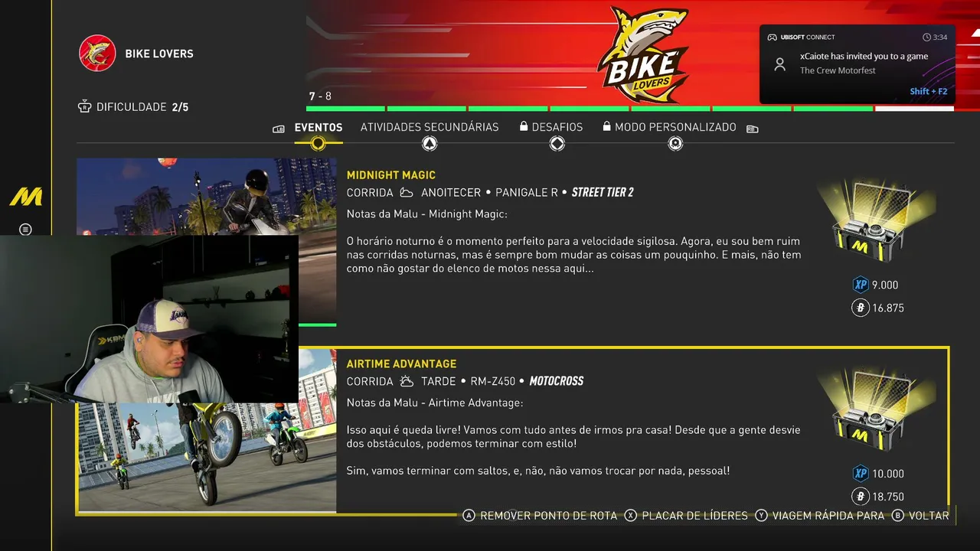Click the 3:34 time in the notification
This screenshot has width=980, height=551.
click(940, 37)
